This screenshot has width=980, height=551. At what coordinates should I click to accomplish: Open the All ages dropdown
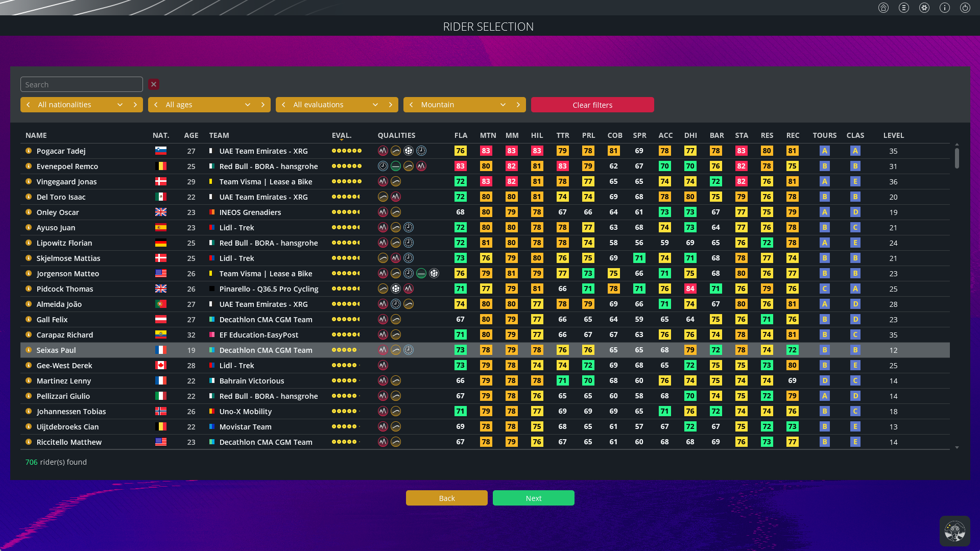(209, 105)
